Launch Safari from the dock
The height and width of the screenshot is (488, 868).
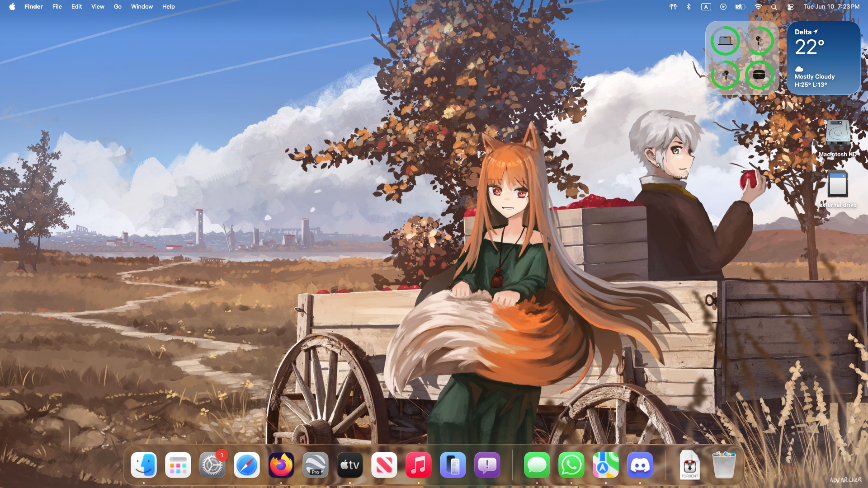point(247,465)
